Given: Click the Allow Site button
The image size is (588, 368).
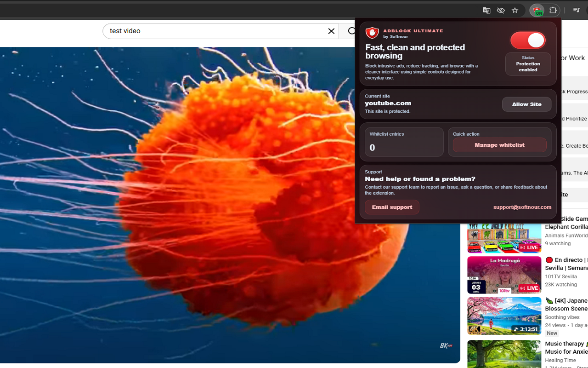Looking at the screenshot, I should coord(526,104).
